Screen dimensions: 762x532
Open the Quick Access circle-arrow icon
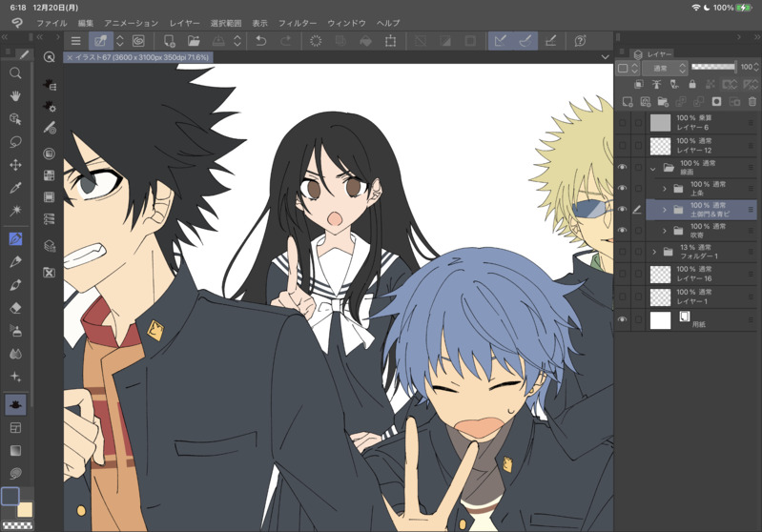click(x=49, y=57)
